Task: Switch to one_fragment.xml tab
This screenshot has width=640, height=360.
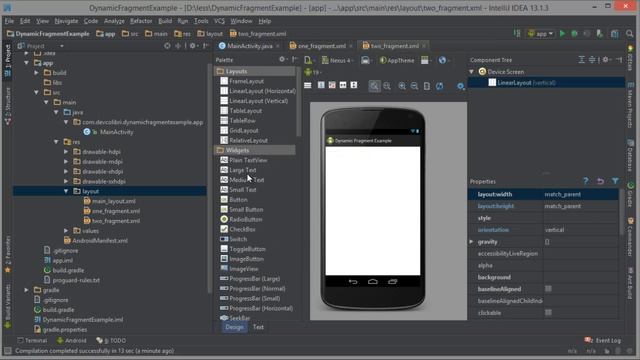Action: [x=322, y=46]
